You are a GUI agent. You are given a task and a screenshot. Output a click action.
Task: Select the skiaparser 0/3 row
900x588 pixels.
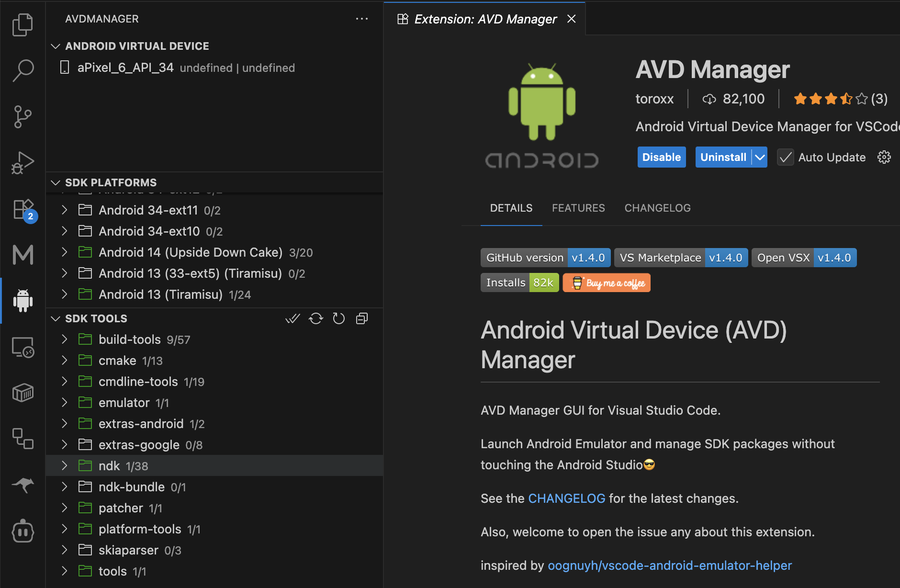tap(214, 550)
